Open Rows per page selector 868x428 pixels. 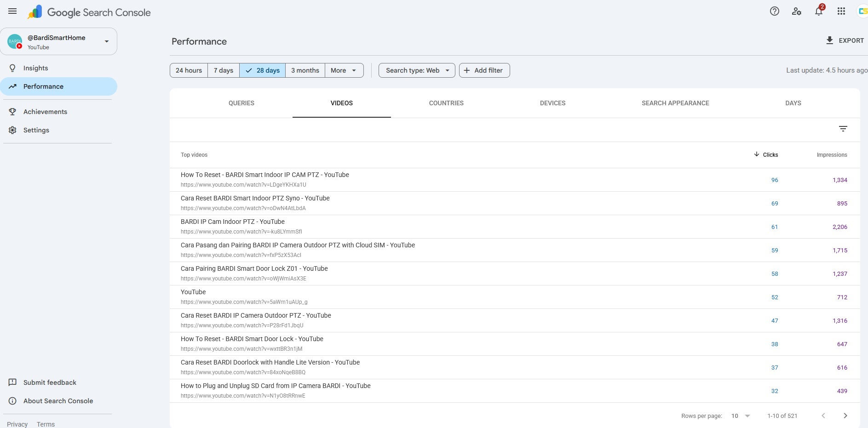[x=741, y=416]
